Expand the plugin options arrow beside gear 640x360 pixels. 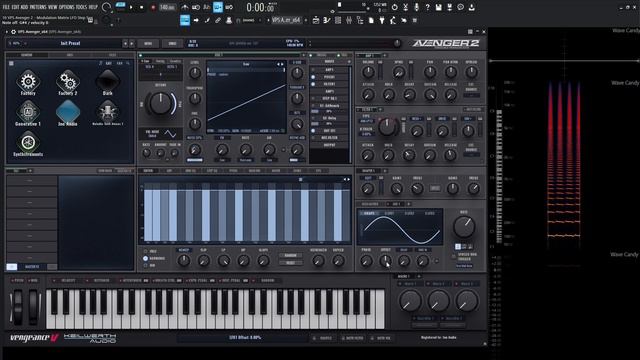click(x=7, y=31)
